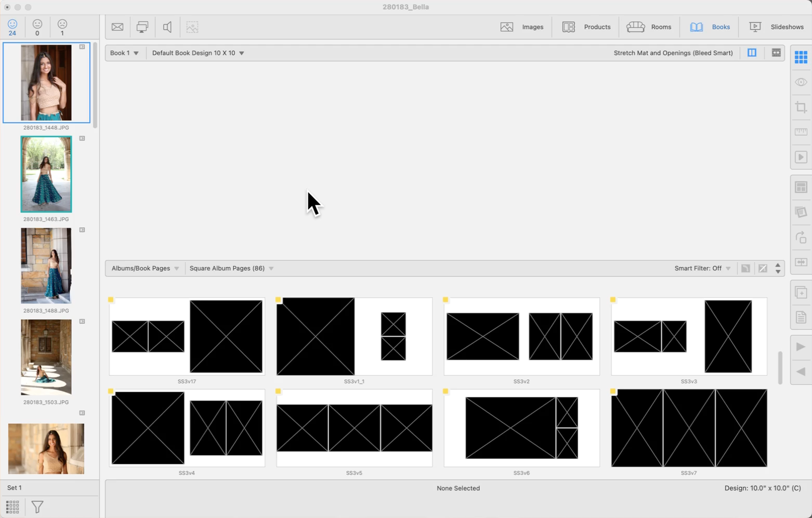Open the thumbnail grid view icon
The height and width of the screenshot is (518, 812).
[x=12, y=507]
